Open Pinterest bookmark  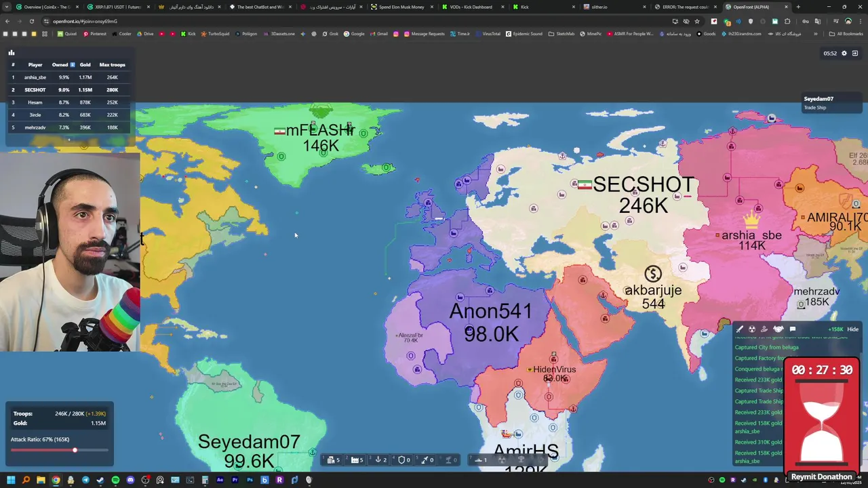click(94, 34)
